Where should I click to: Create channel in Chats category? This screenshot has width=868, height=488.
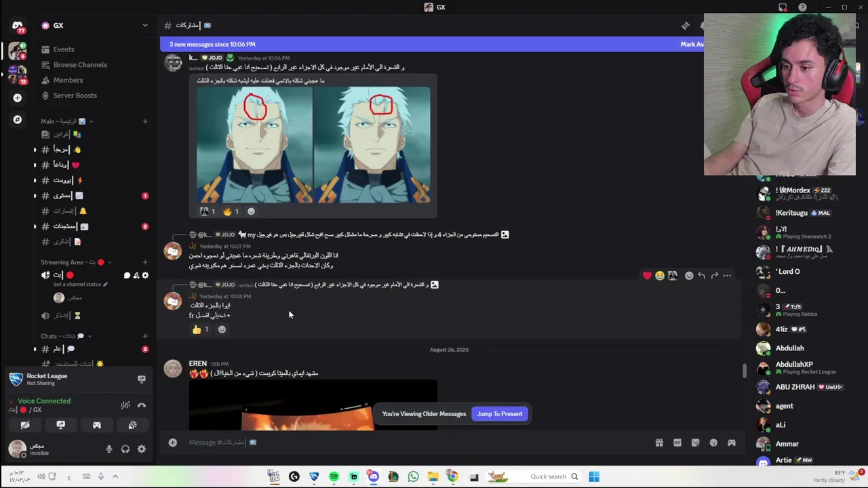pos(144,336)
